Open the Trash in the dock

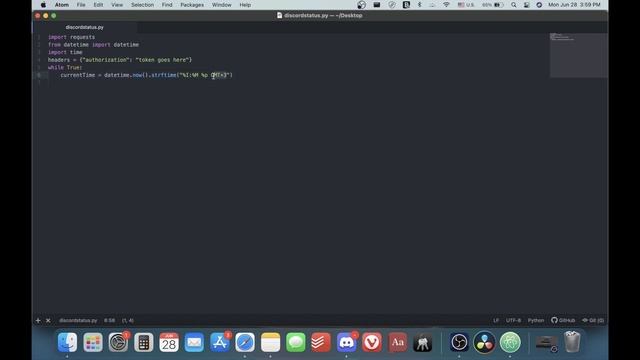tap(572, 342)
